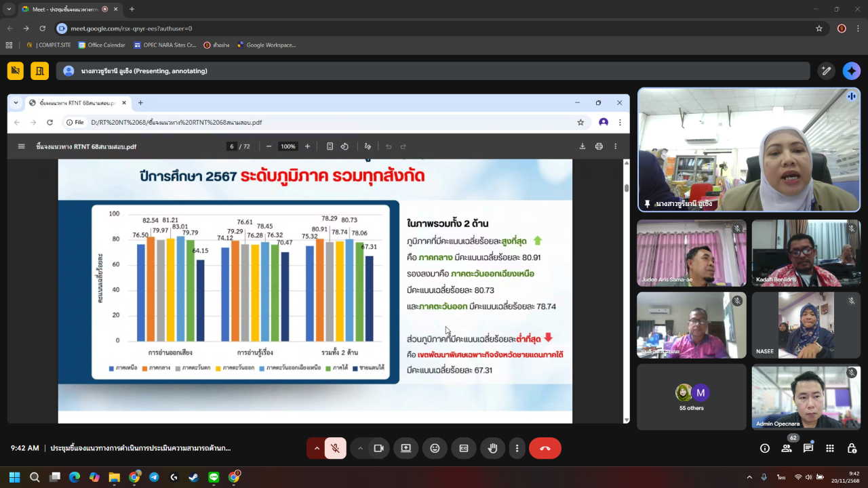Screen dimensions: 868x488
Task: Open the three-dot more options menu
Action: tap(517, 448)
